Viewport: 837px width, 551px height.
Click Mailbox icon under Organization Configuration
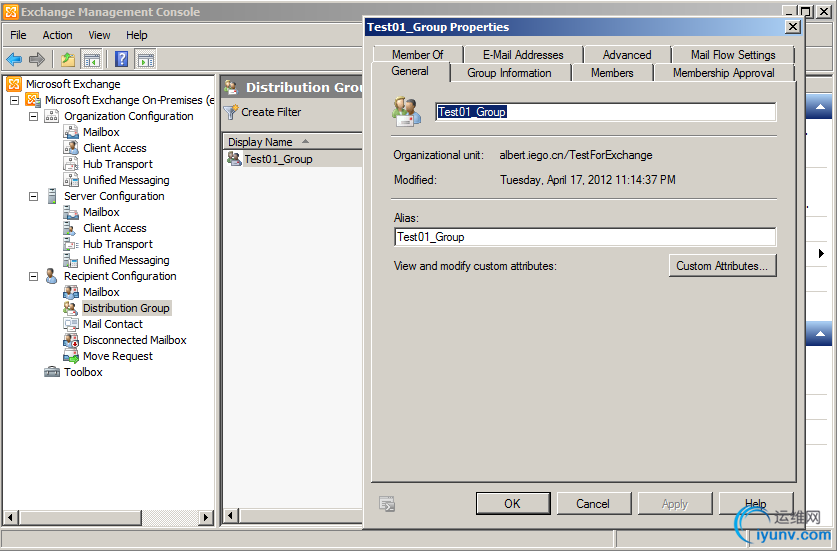click(71, 132)
